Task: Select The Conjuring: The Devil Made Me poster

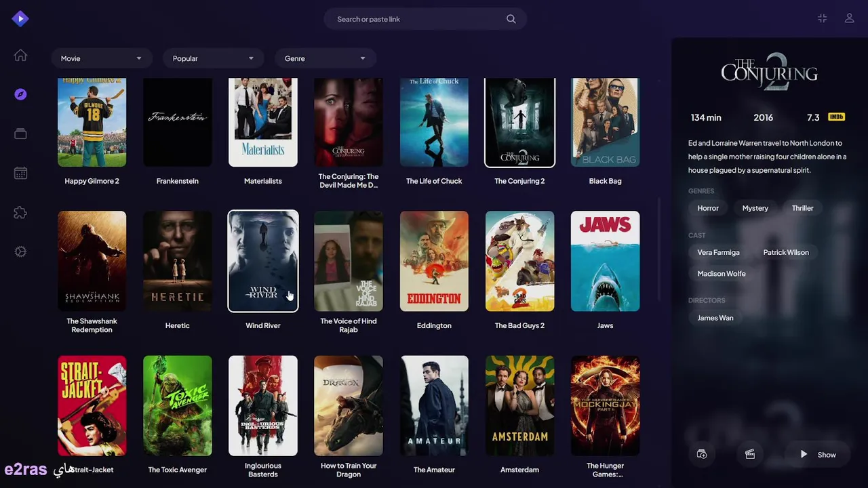Action: point(349,122)
